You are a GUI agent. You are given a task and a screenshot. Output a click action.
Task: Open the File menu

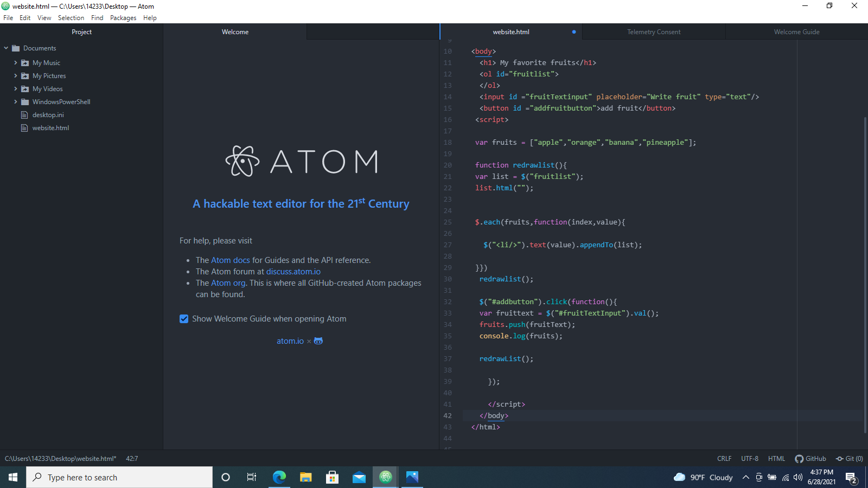pyautogui.click(x=8, y=18)
